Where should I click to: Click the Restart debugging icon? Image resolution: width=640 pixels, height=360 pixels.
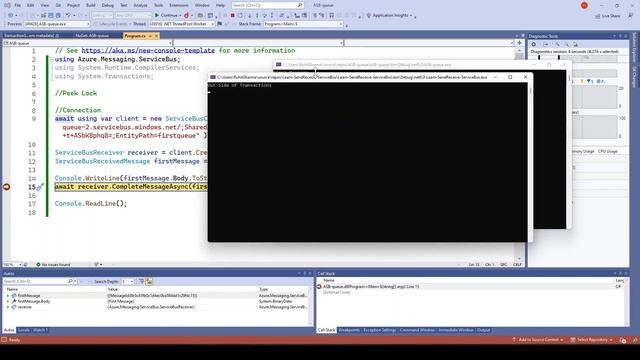tap(240, 15)
